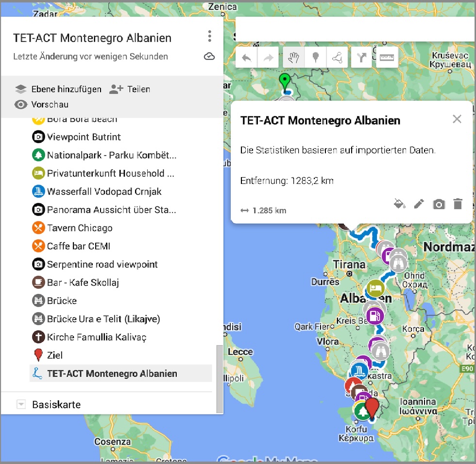
Task: Open the map options three-dot menu
Action: (x=209, y=36)
